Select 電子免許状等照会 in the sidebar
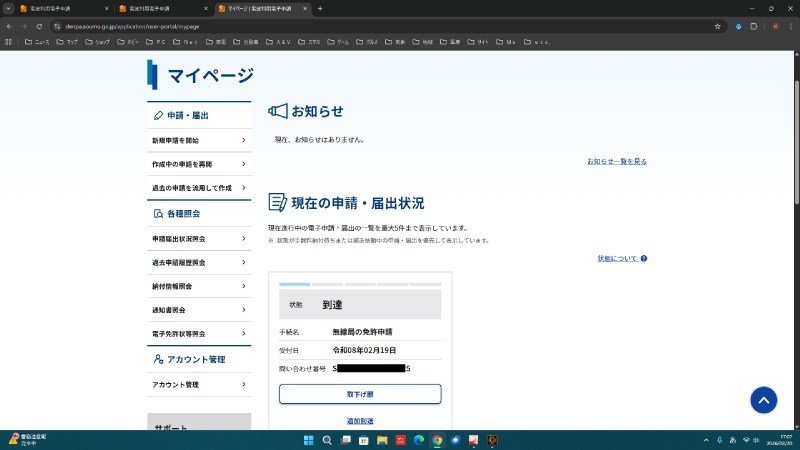The image size is (800, 450). pyautogui.click(x=198, y=333)
